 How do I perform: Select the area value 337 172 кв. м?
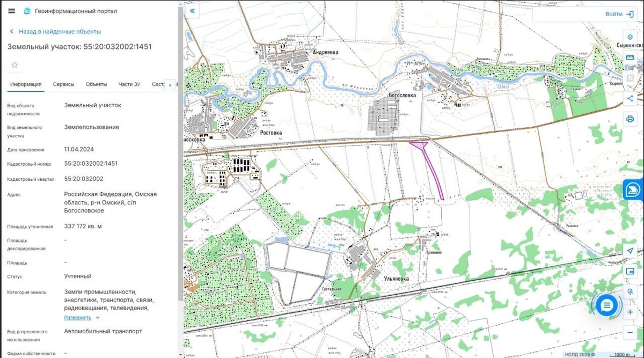coord(83,227)
